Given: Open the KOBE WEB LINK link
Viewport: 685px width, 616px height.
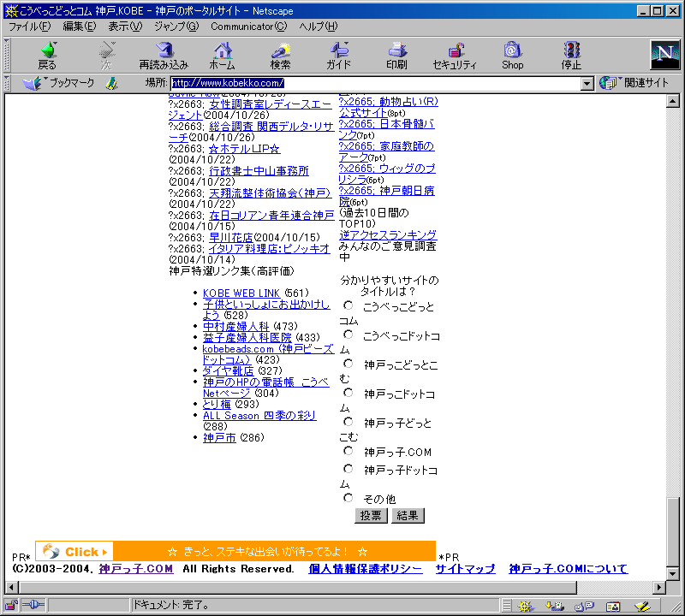Looking at the screenshot, I should click(241, 293).
